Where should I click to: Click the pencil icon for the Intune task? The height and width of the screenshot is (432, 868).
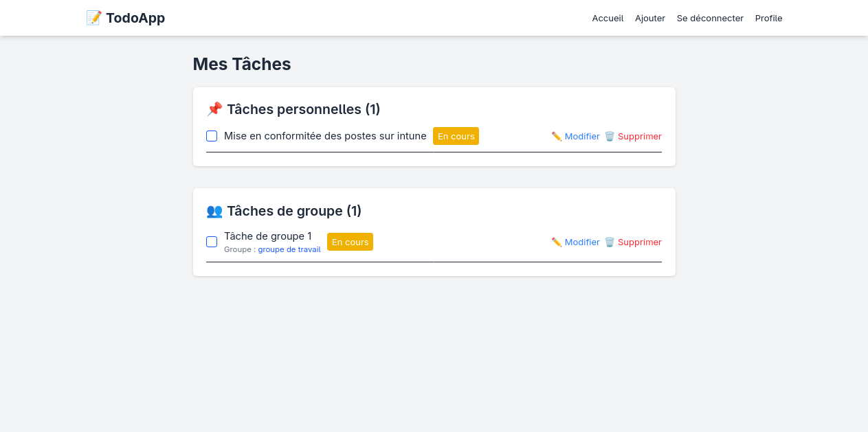coord(557,136)
